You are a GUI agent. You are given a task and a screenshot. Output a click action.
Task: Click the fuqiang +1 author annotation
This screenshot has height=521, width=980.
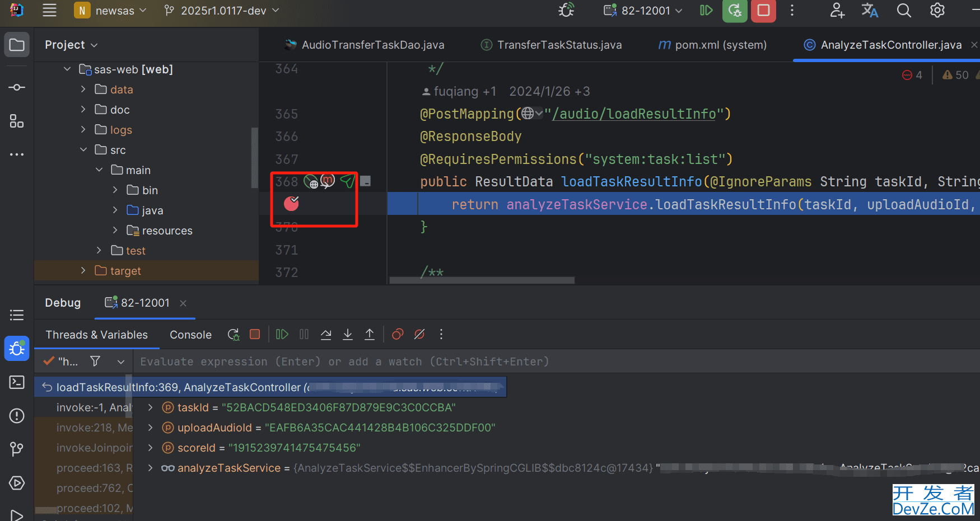[459, 91]
